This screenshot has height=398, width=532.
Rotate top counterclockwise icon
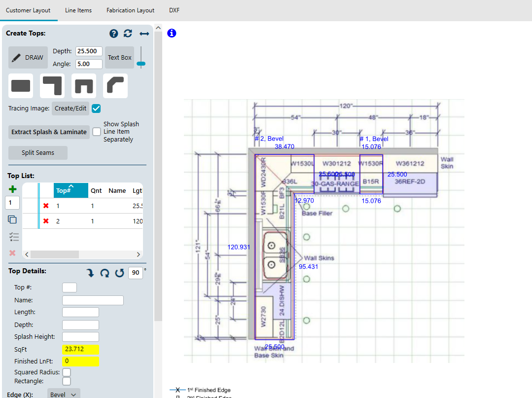pos(119,273)
